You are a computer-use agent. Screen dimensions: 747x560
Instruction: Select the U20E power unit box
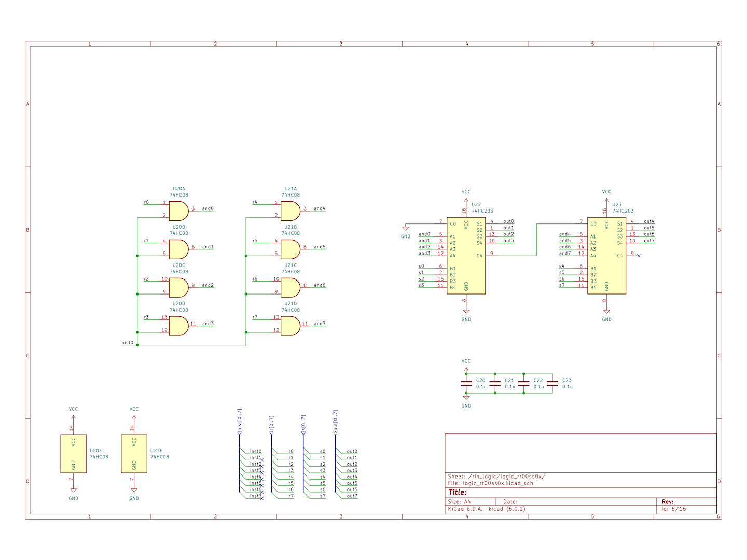[x=74, y=454]
